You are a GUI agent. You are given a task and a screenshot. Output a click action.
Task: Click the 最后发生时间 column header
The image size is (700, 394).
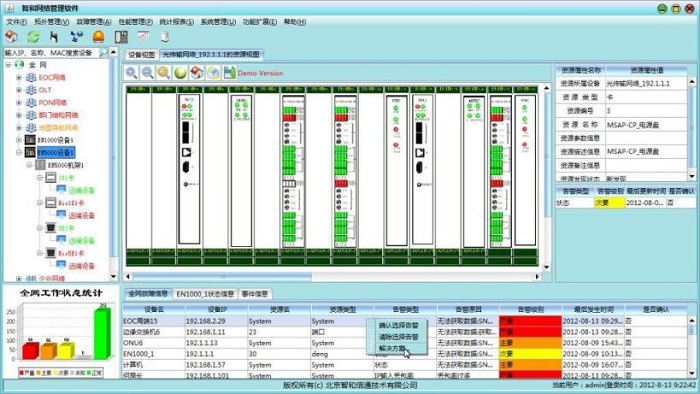click(593, 309)
